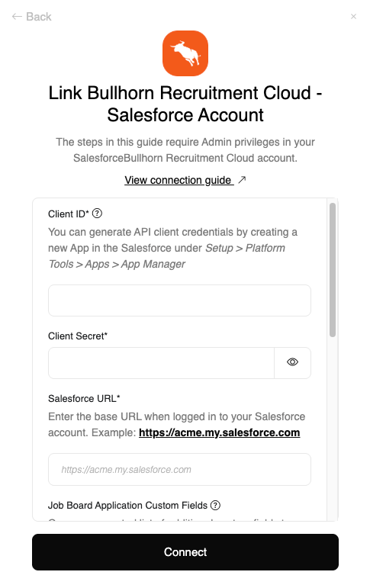
Task: Click the help icon beside Job Board Application Custom Fields
Action: click(215, 505)
